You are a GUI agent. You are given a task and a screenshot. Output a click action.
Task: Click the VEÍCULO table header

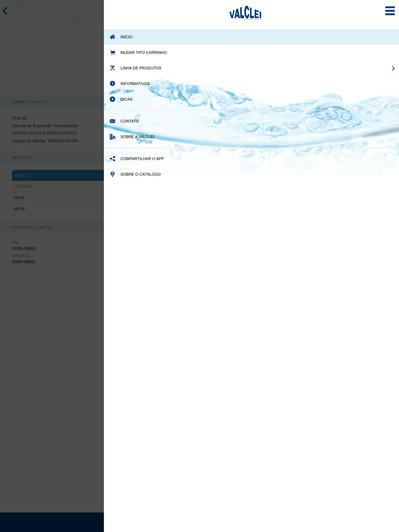click(58, 175)
